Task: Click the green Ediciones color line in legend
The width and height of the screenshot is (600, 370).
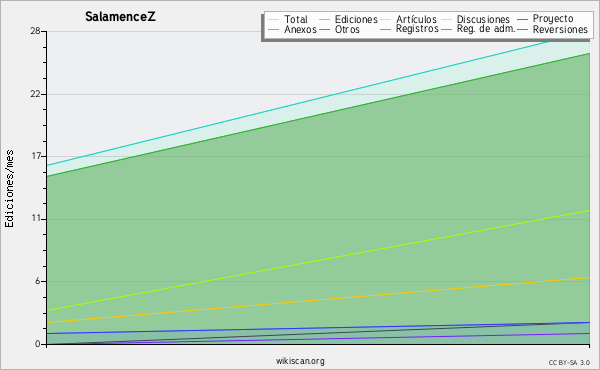Action: point(324,20)
